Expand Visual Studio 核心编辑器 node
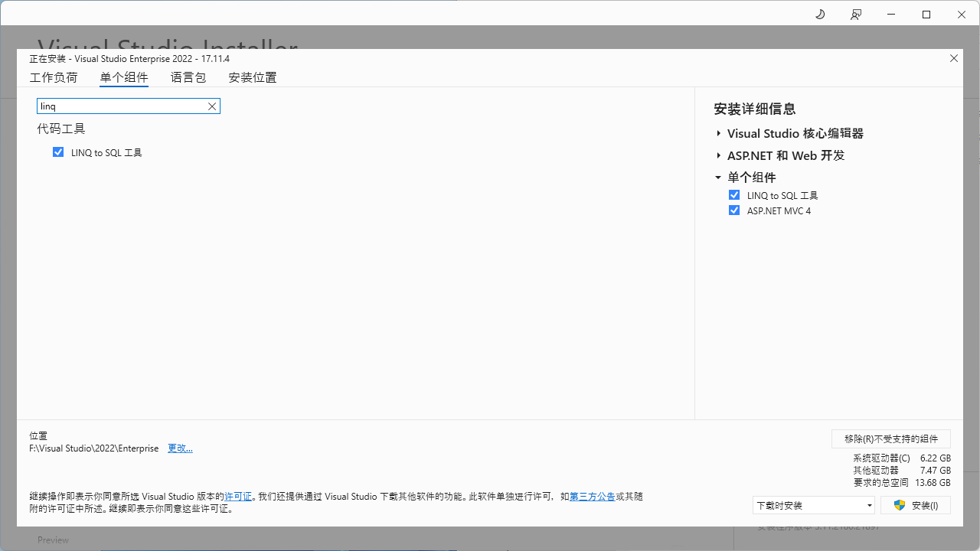The width and height of the screenshot is (980, 551). click(718, 133)
